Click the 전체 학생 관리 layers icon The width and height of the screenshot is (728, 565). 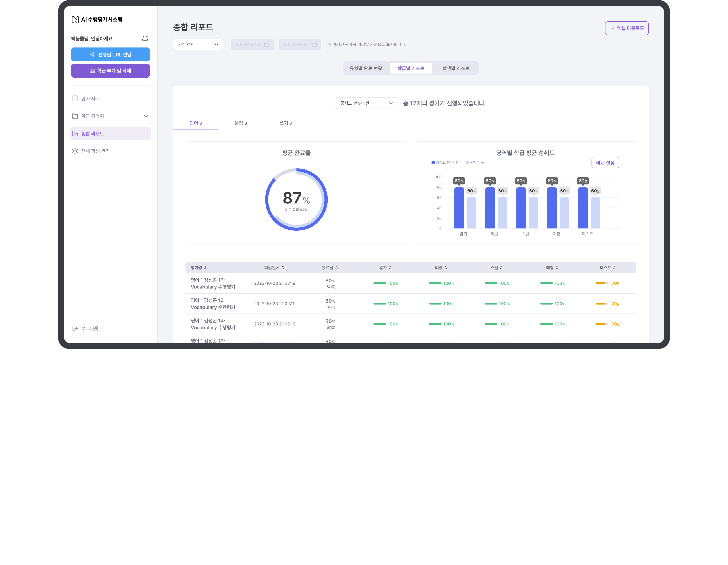tap(75, 151)
